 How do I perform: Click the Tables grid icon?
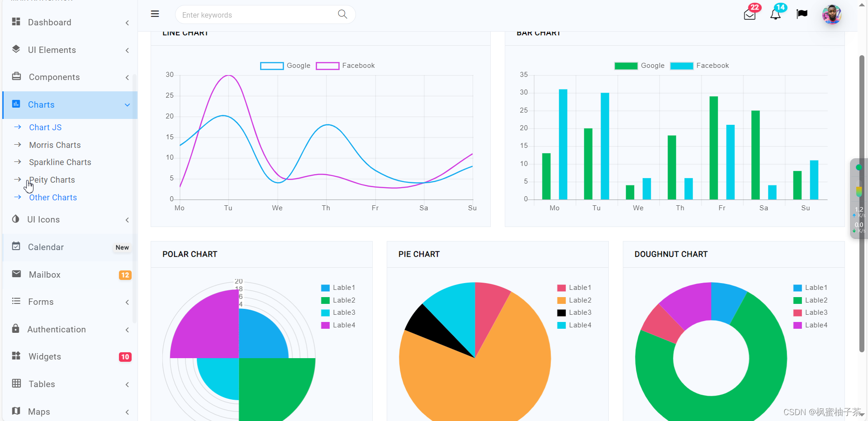point(16,383)
